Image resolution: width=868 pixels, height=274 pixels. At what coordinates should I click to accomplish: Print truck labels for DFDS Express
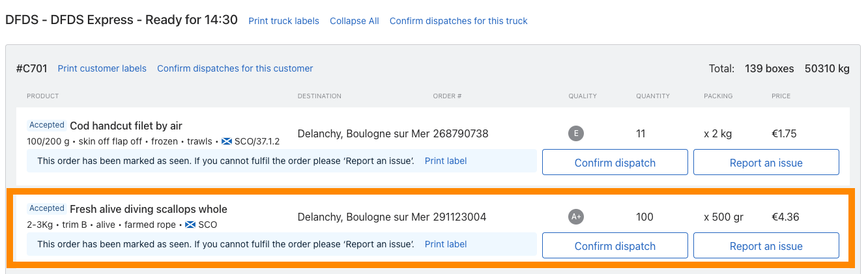pyautogui.click(x=284, y=21)
